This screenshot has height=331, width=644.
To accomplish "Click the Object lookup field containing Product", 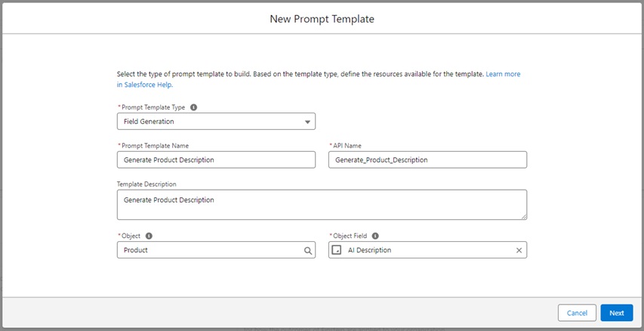I will [216, 250].
